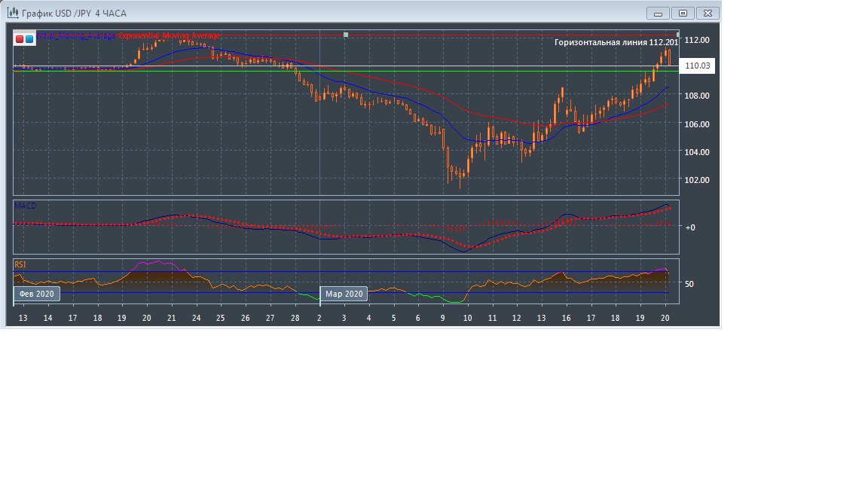Image resolution: width=868 pixels, height=488 pixels.
Task: Click the red square indicator button
Action: pyautogui.click(x=20, y=38)
